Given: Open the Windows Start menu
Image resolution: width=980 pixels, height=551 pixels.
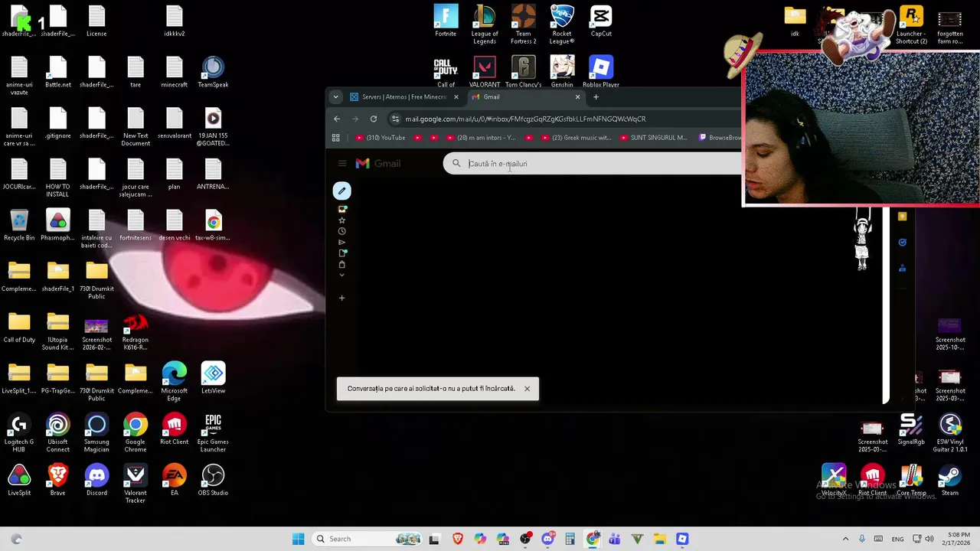Looking at the screenshot, I should pyautogui.click(x=298, y=539).
